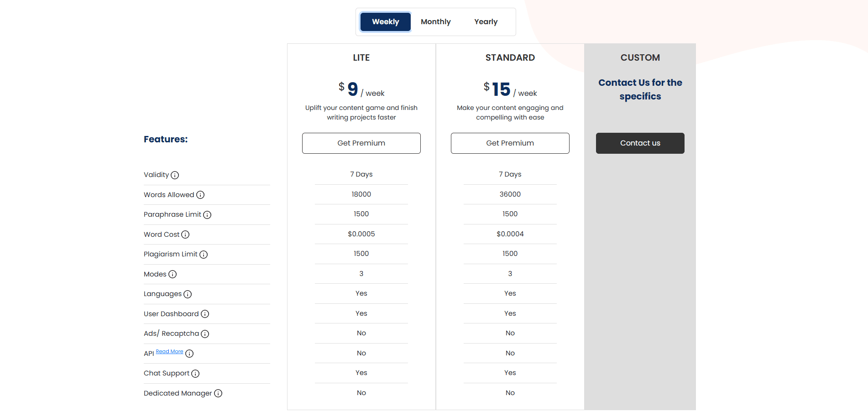This screenshot has width=868, height=417.
Task: Click the info icon beside Word Cost
Action: coord(185,235)
